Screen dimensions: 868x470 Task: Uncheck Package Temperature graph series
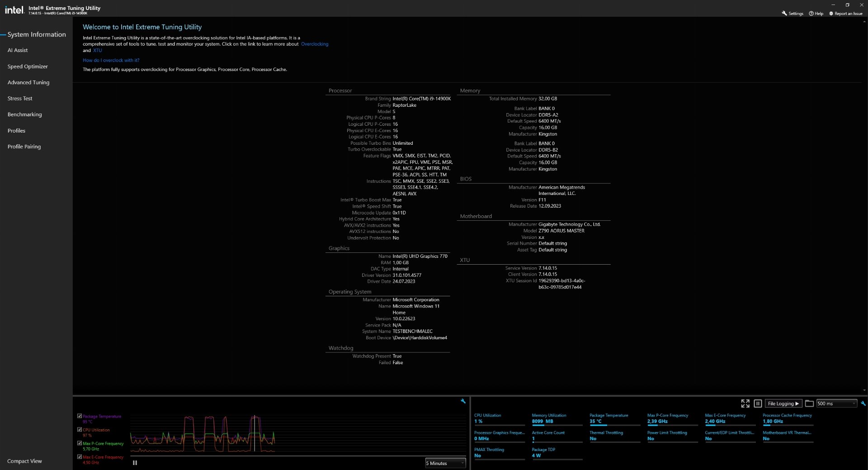(80, 416)
